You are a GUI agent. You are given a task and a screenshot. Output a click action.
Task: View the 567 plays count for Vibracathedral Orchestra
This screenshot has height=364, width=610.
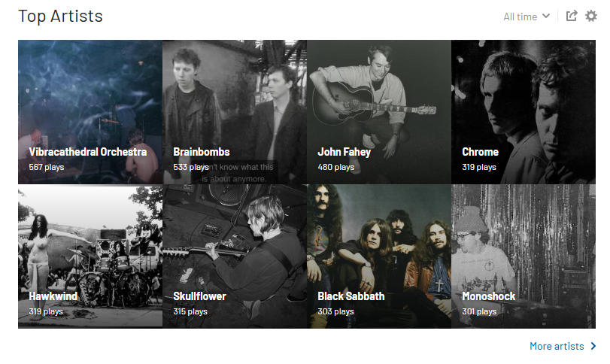(x=47, y=167)
